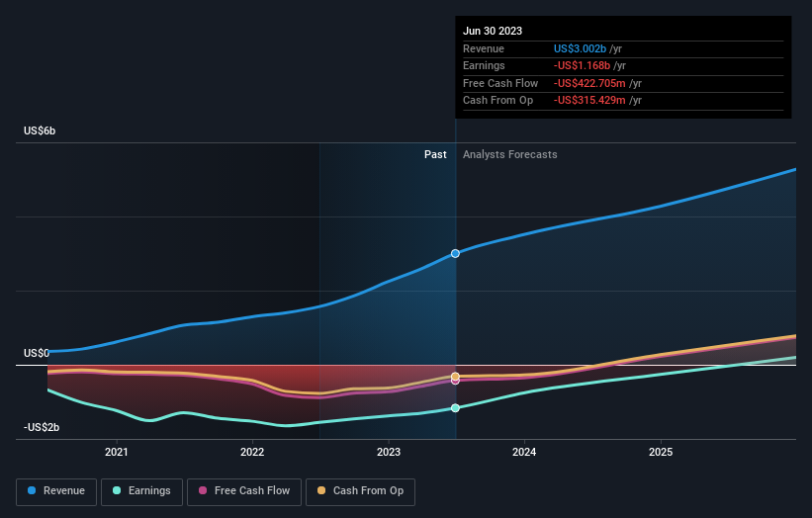The height and width of the screenshot is (518, 812).
Task: Toggle the Revenue series in the legend
Action: [x=56, y=491]
